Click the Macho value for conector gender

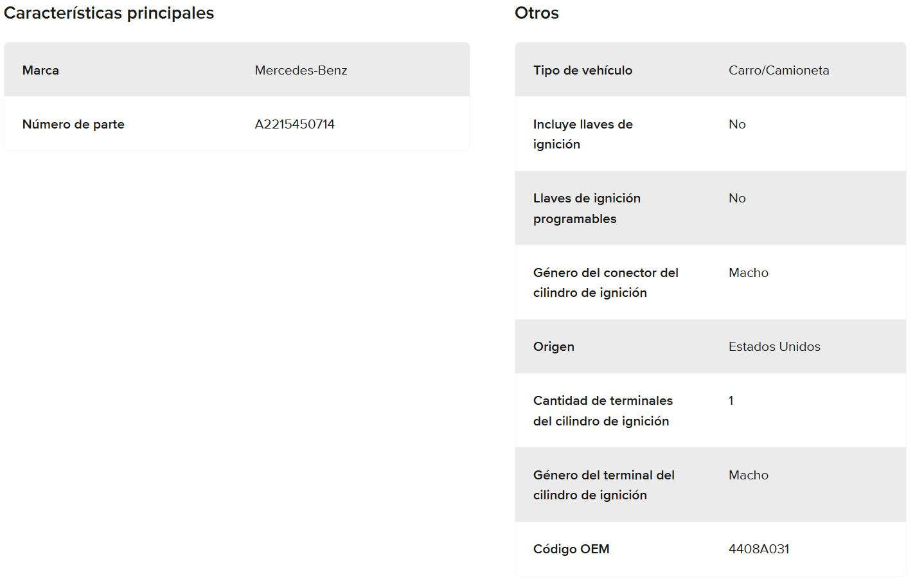click(748, 272)
